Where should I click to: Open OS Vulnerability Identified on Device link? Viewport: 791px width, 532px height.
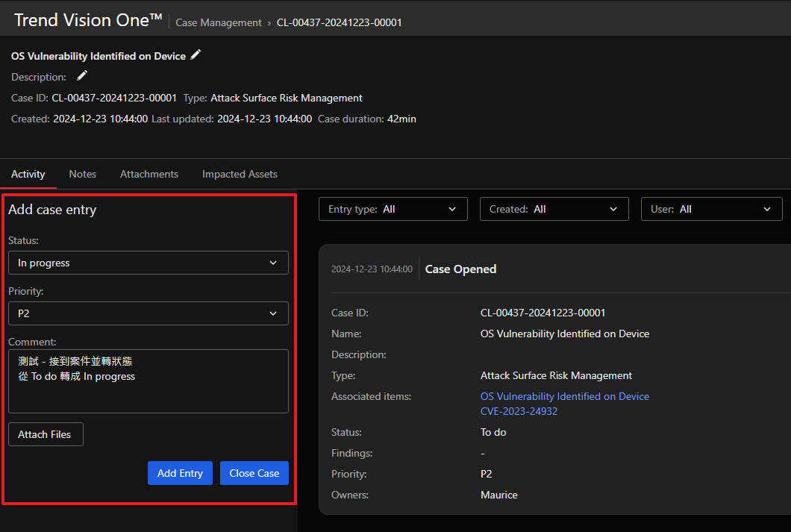point(564,396)
